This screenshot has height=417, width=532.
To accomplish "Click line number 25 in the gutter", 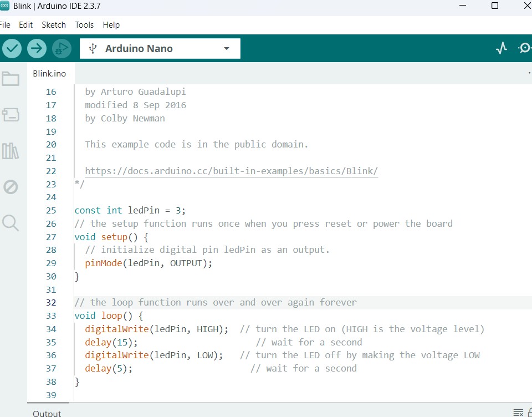I will tap(50, 210).
